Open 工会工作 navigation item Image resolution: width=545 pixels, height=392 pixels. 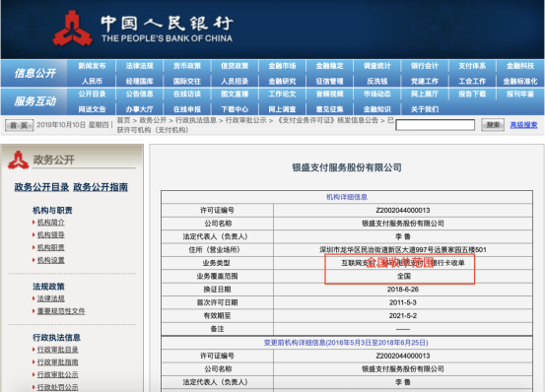point(472,81)
